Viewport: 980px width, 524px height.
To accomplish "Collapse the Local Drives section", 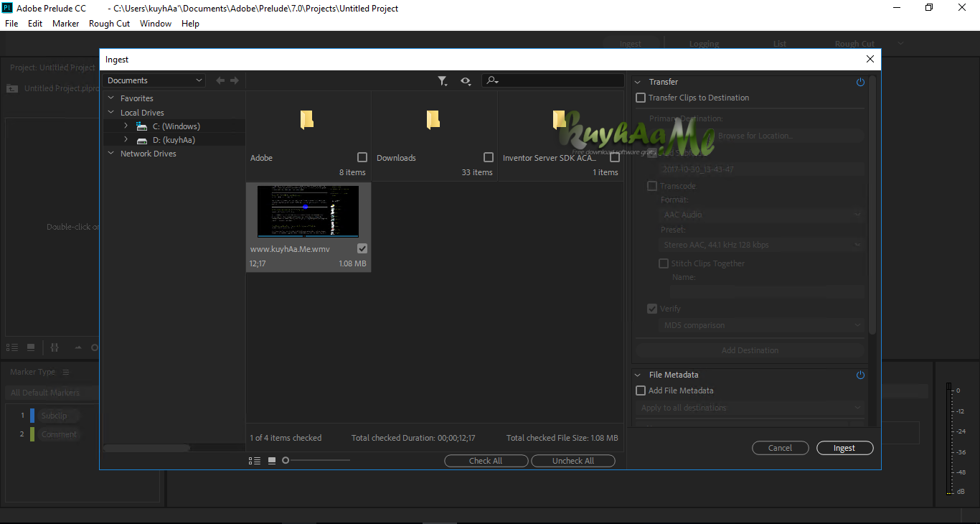I will [111, 113].
